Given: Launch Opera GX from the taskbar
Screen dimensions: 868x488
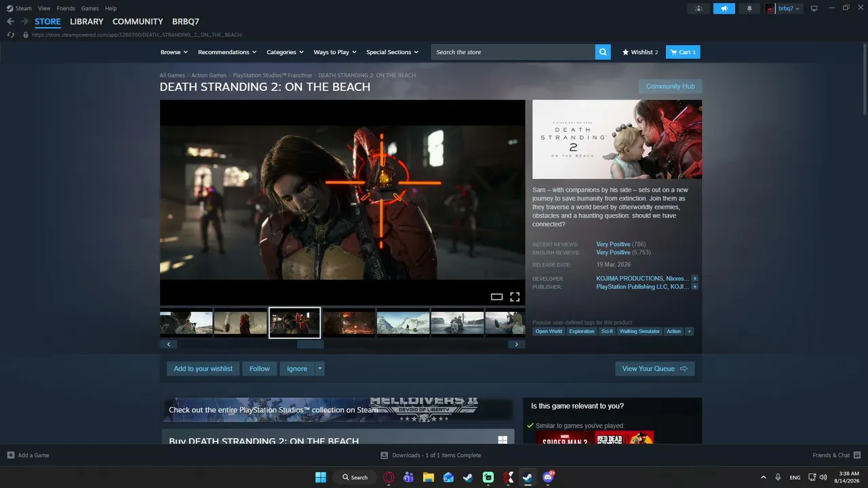Looking at the screenshot, I should [x=389, y=477].
